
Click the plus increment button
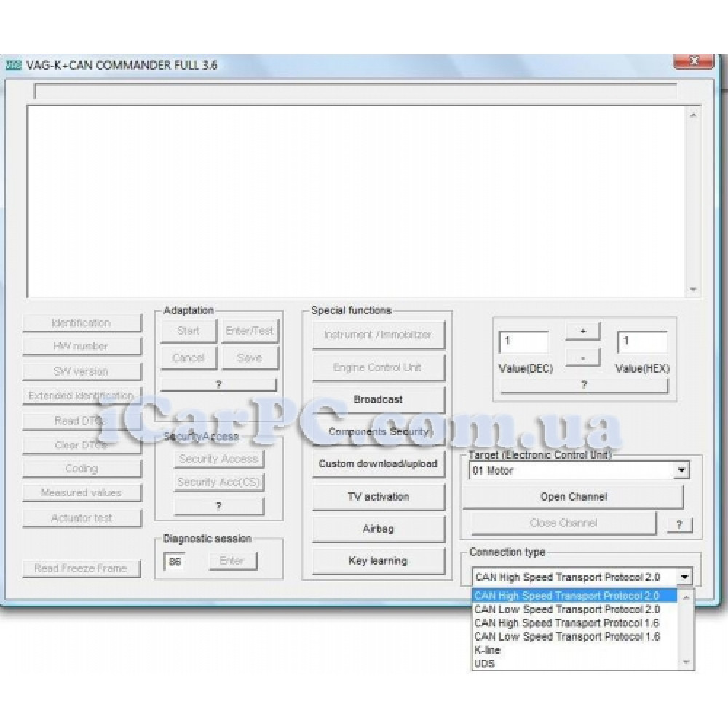[x=583, y=331]
